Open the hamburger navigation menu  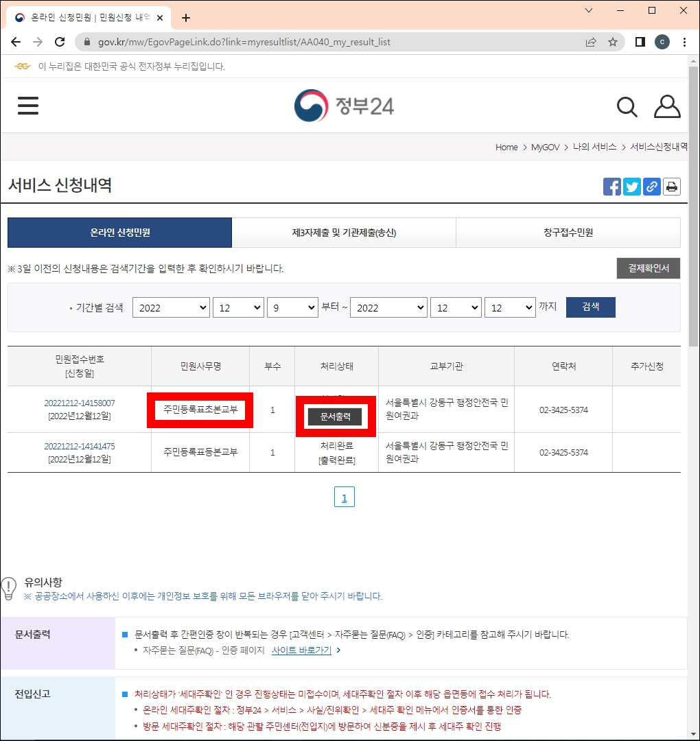tap(27, 105)
